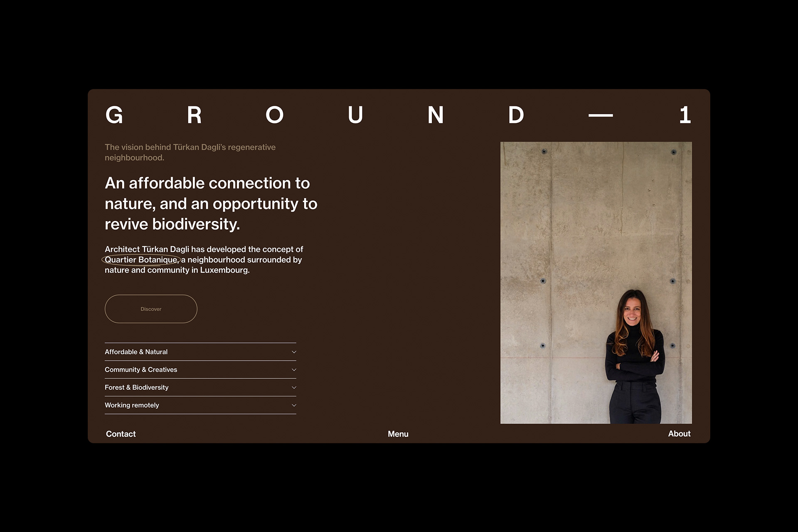The width and height of the screenshot is (798, 532).
Task: Click the letter U in the logo
Action: (x=355, y=115)
